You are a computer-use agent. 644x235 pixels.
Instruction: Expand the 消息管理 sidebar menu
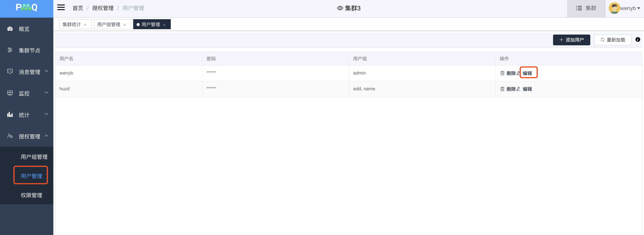tap(29, 72)
